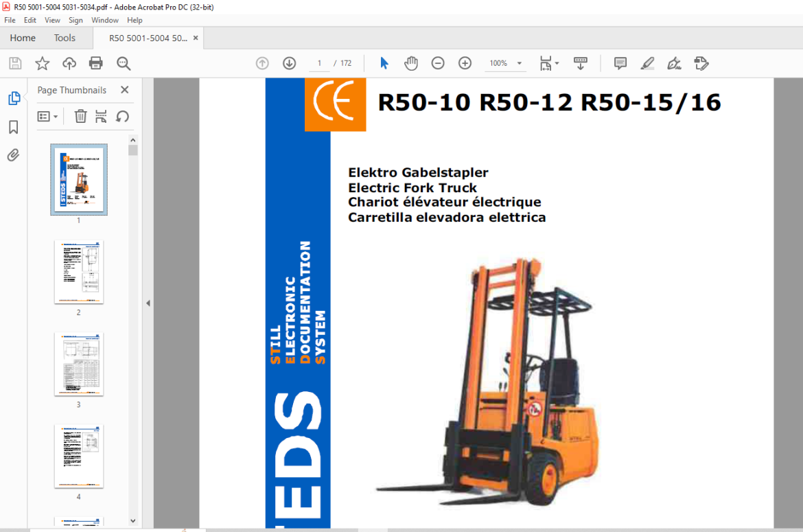
Task: Click the current page number field
Action: tap(320, 63)
